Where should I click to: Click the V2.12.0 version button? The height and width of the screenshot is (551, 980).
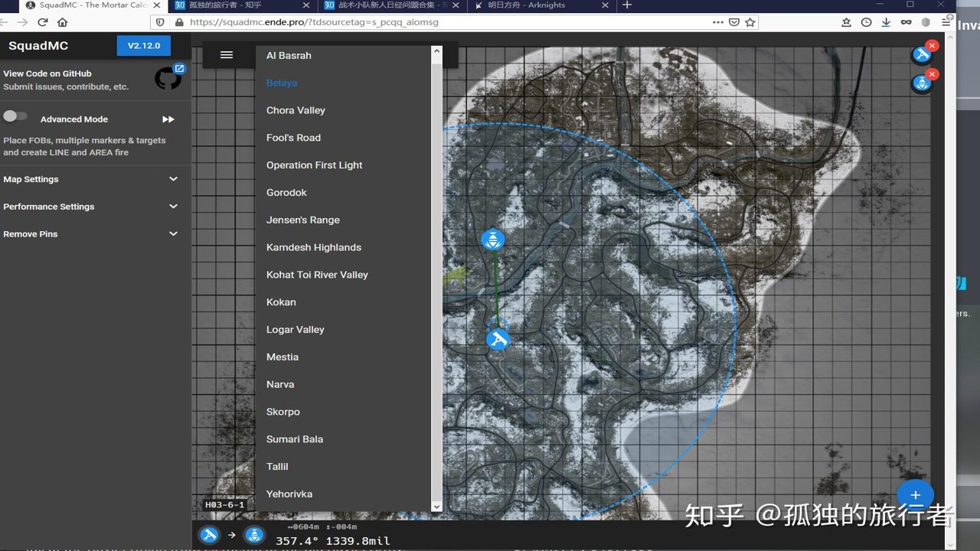click(x=144, y=46)
